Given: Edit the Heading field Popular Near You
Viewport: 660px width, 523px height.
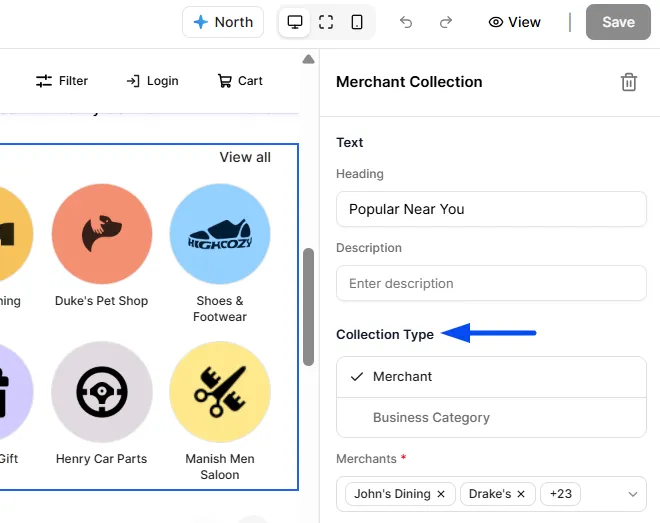Looking at the screenshot, I should [x=491, y=209].
